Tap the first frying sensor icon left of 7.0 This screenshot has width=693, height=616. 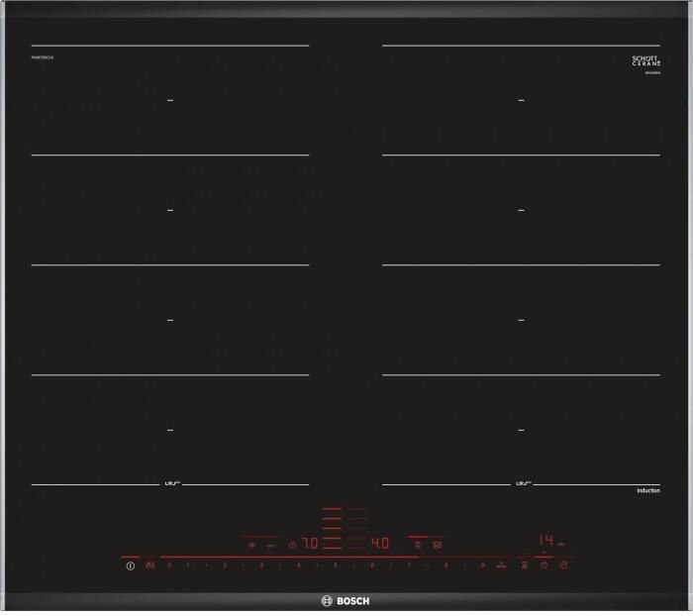tap(251, 546)
